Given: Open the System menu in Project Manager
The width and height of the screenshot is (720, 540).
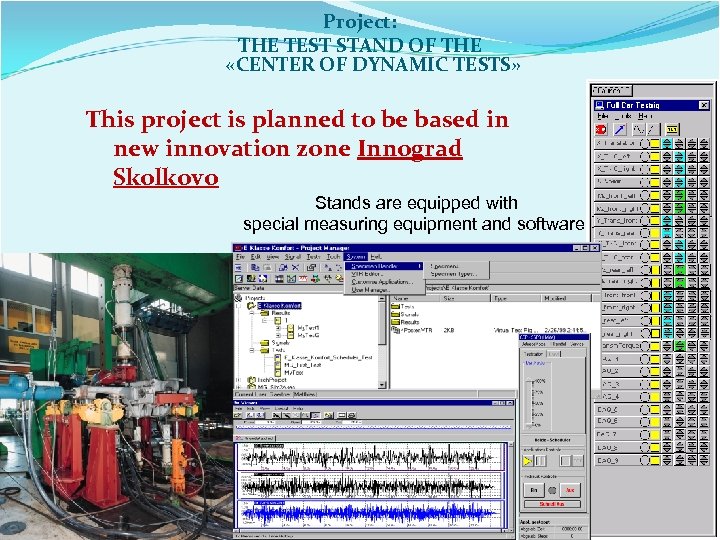Looking at the screenshot, I should tap(356, 257).
